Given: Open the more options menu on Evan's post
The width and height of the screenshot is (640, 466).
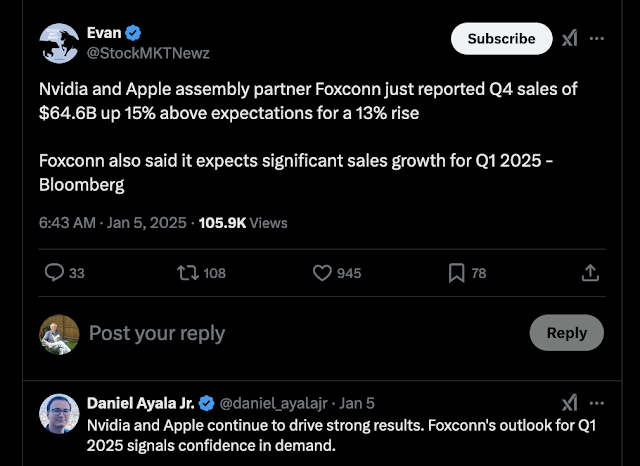Looking at the screenshot, I should click(597, 38).
